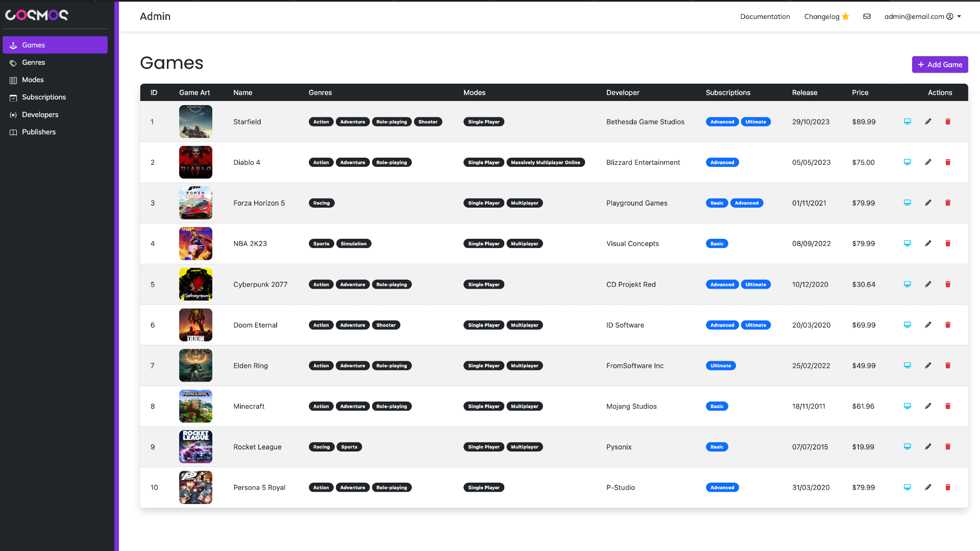Delete Diablo 4 with trash icon
Screen dimensions: 980x551
tap(948, 162)
